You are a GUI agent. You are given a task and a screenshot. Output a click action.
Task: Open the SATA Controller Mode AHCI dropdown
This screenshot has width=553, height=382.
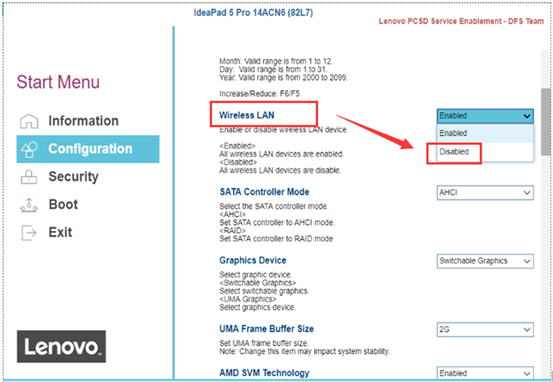pos(485,193)
